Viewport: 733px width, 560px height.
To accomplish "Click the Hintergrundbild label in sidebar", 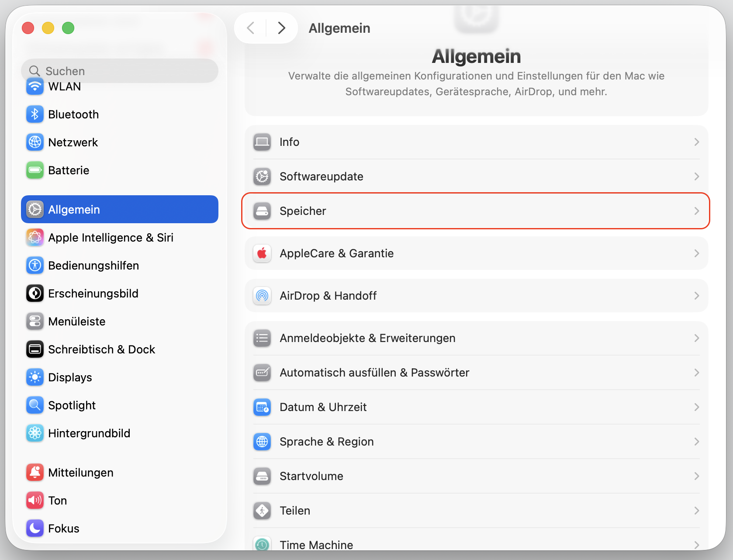I will click(x=89, y=433).
